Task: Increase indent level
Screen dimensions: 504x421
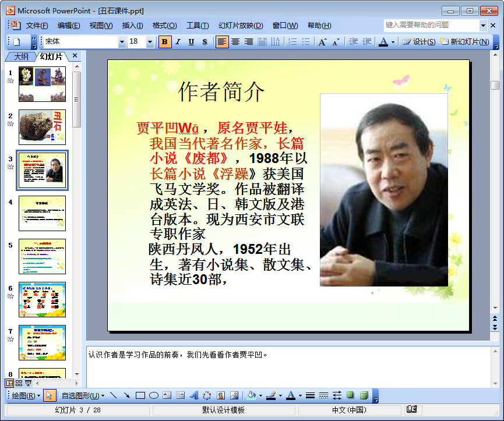Action: coord(366,42)
